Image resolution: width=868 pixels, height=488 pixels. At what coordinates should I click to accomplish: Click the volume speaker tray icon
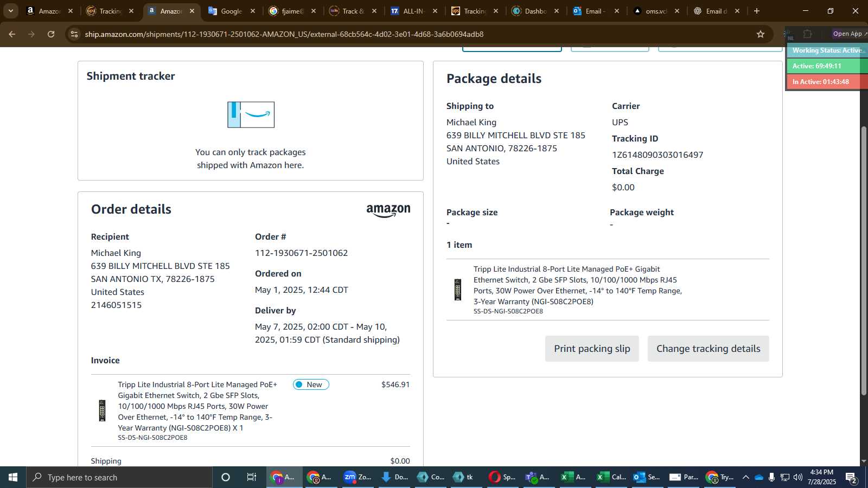[x=797, y=477]
